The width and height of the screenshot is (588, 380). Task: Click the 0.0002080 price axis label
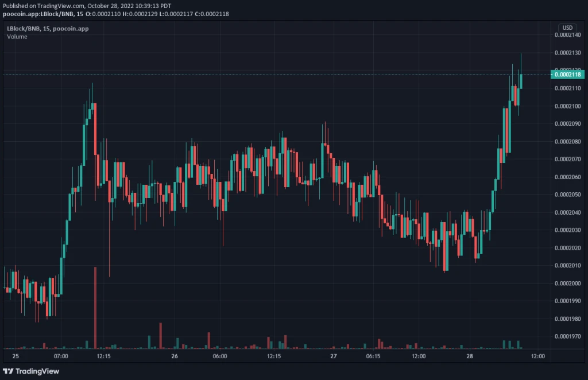coord(567,142)
